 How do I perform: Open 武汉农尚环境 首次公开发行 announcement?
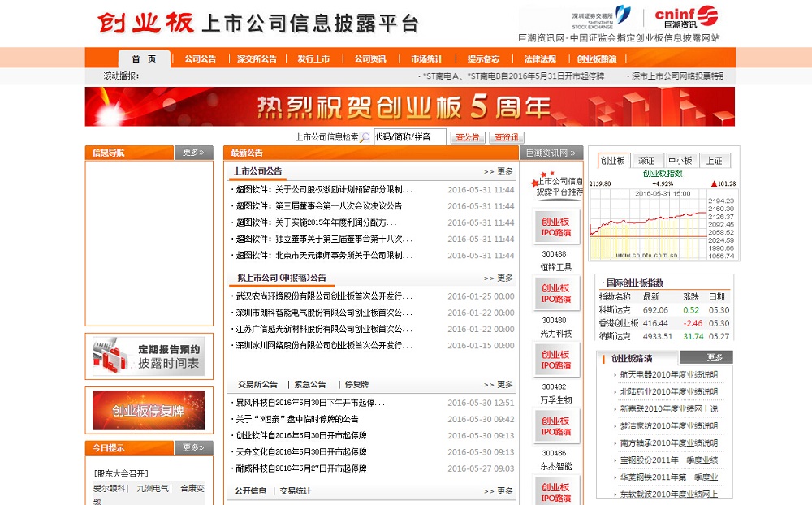324,296
